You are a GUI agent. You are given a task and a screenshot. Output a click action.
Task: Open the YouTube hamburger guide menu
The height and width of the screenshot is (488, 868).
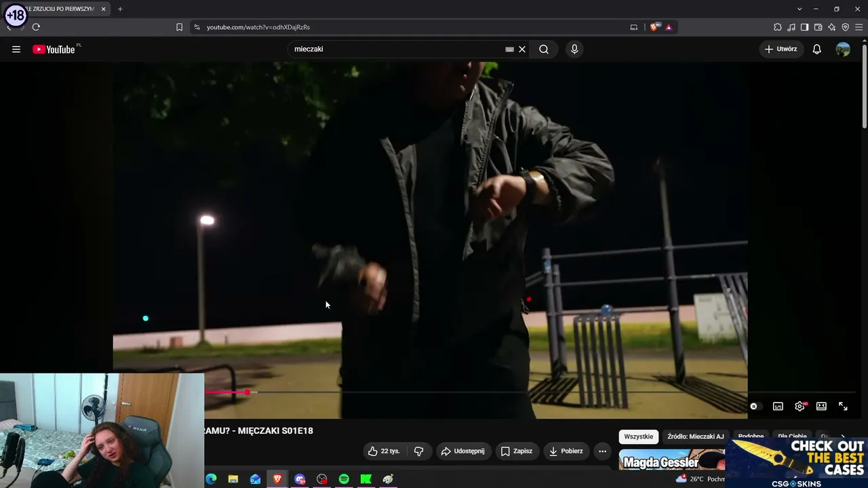tap(16, 49)
